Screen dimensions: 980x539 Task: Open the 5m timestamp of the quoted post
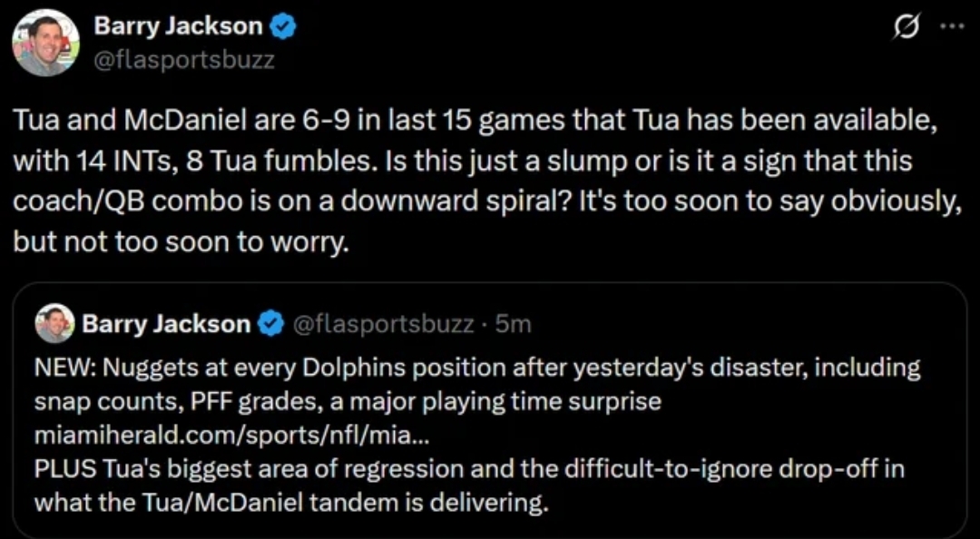coord(513,324)
